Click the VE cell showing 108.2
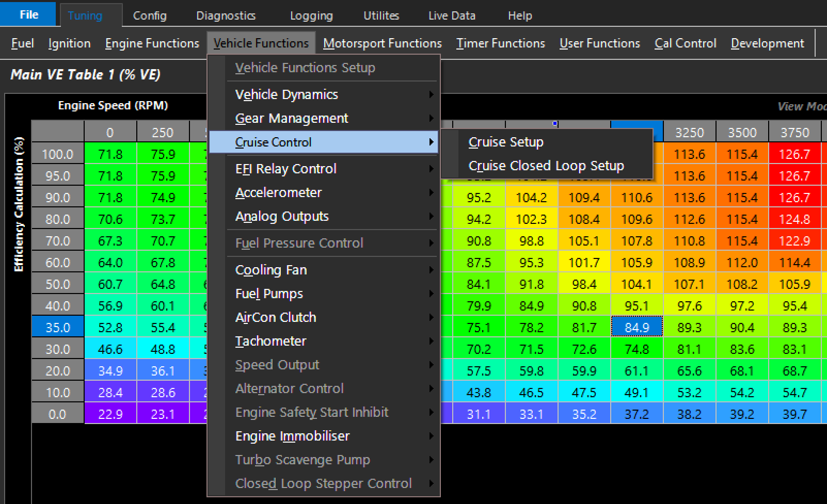Image resolution: width=827 pixels, height=504 pixels. pos(742,284)
